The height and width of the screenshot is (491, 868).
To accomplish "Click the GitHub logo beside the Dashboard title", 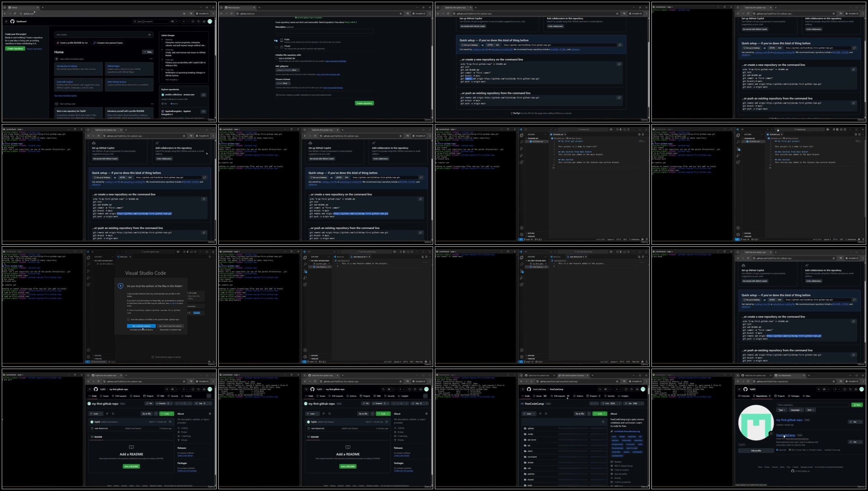I will (13, 21).
